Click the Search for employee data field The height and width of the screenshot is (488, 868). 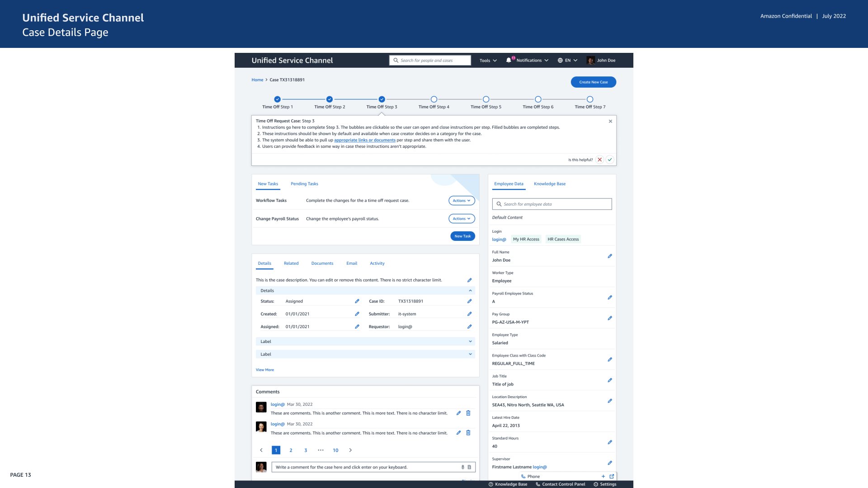[552, 204]
